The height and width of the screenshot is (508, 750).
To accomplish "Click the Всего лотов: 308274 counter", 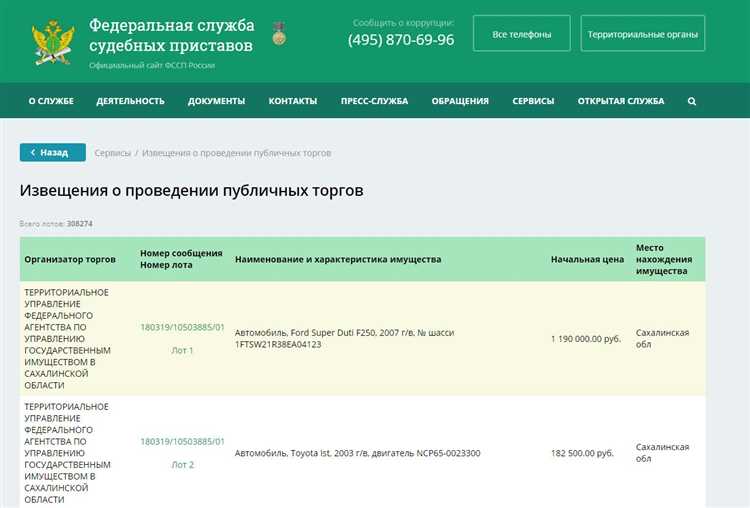I will (x=56, y=224).
